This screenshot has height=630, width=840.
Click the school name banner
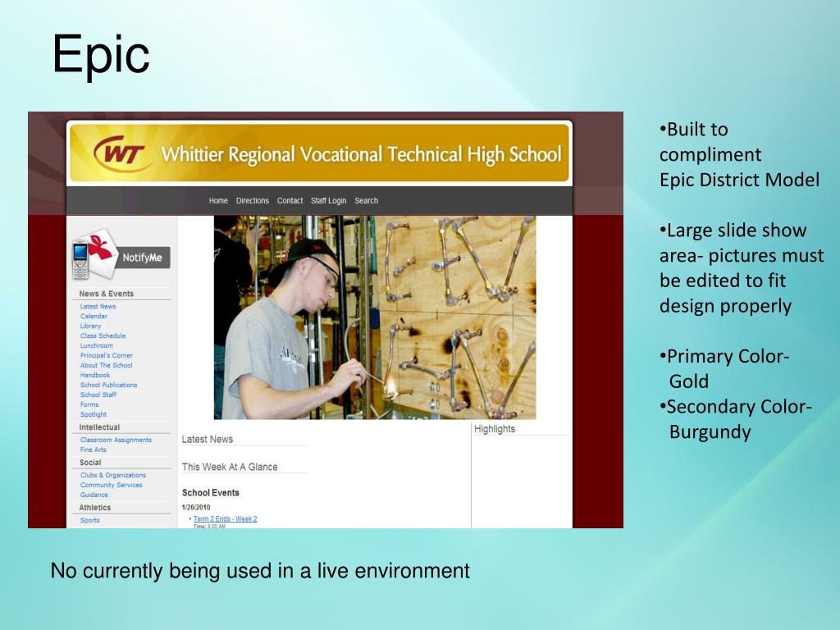(319, 153)
